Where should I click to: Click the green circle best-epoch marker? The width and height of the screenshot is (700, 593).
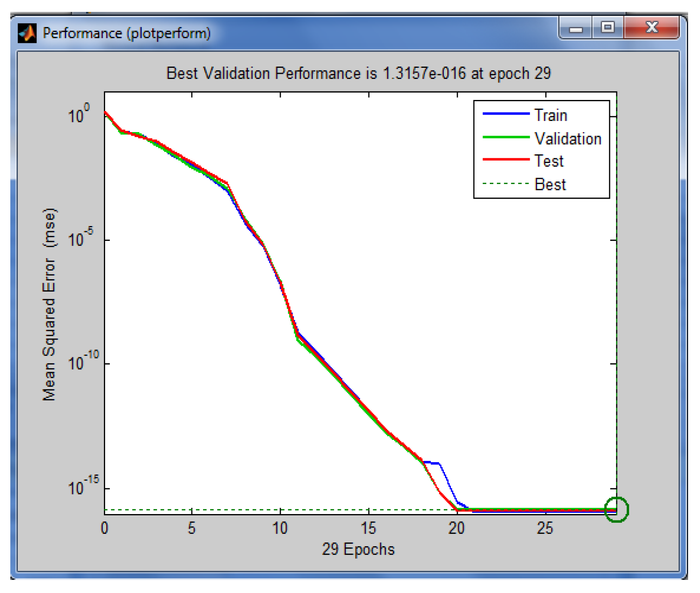(616, 509)
